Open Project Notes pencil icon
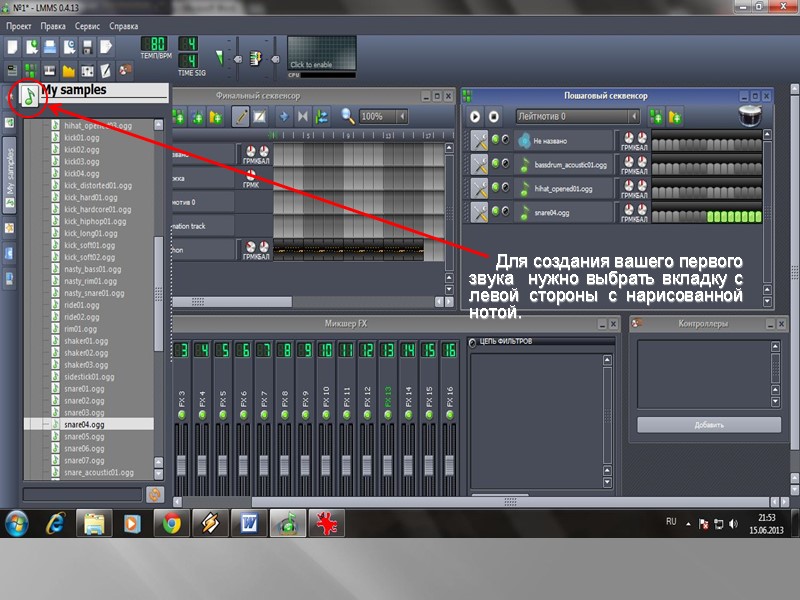The image size is (800, 600). [x=106, y=70]
